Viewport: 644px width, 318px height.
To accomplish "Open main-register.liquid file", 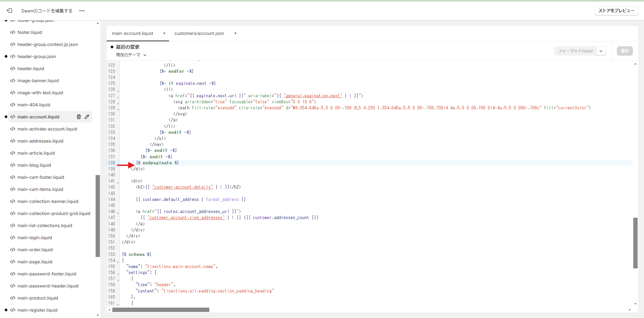I will (37, 310).
